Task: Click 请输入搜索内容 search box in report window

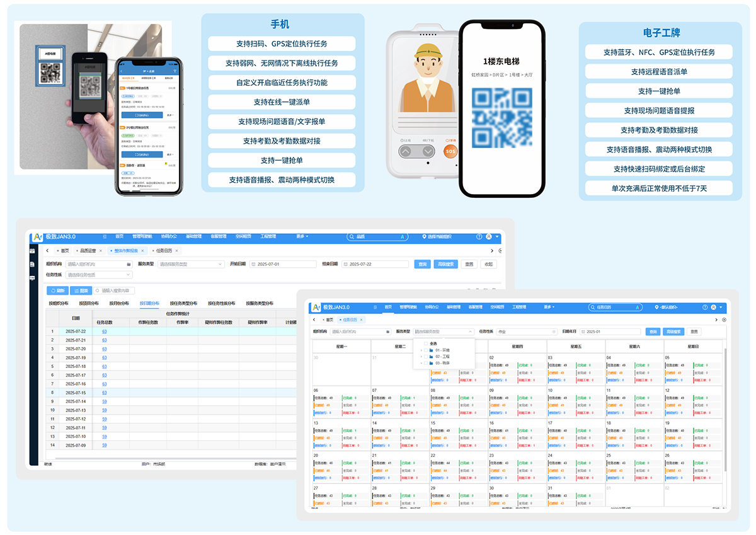Action: 114,291
